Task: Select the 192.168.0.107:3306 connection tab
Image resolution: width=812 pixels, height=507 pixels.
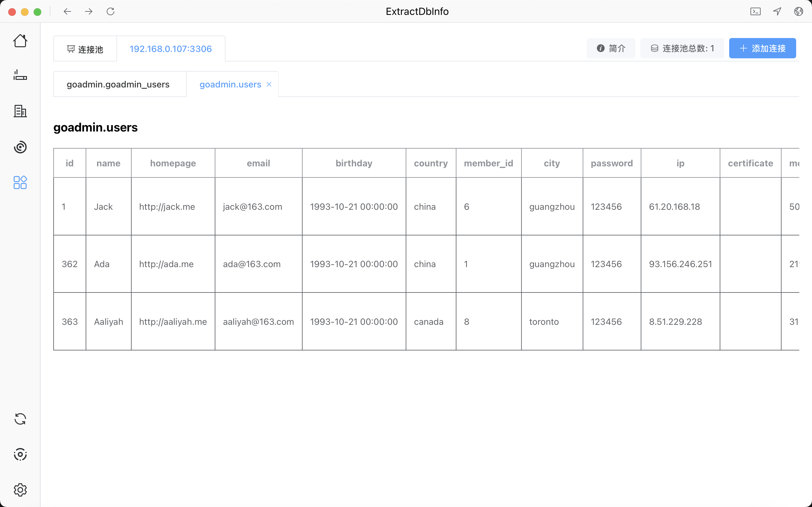Action: click(170, 49)
